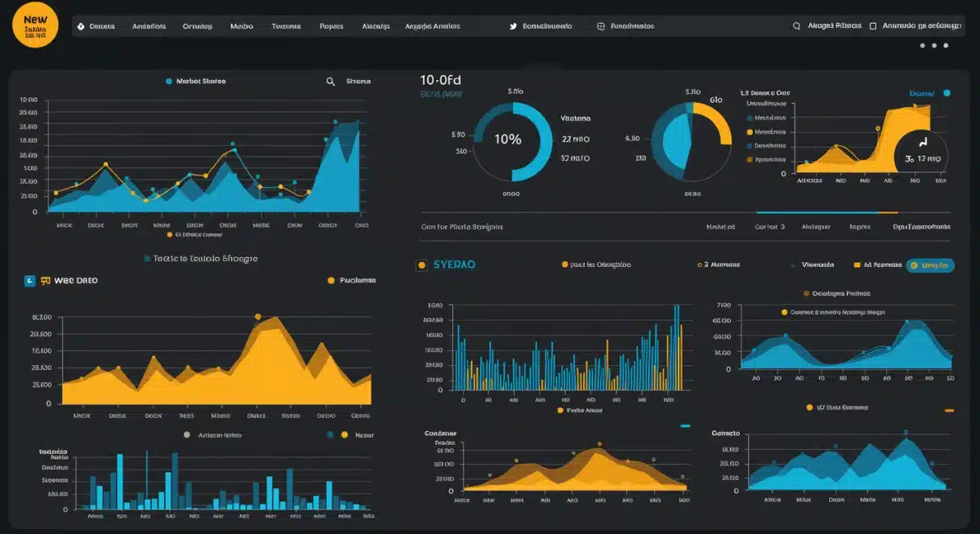
Task: Click the yellow media icon next to the Web Dreo label
Action: [44, 279]
